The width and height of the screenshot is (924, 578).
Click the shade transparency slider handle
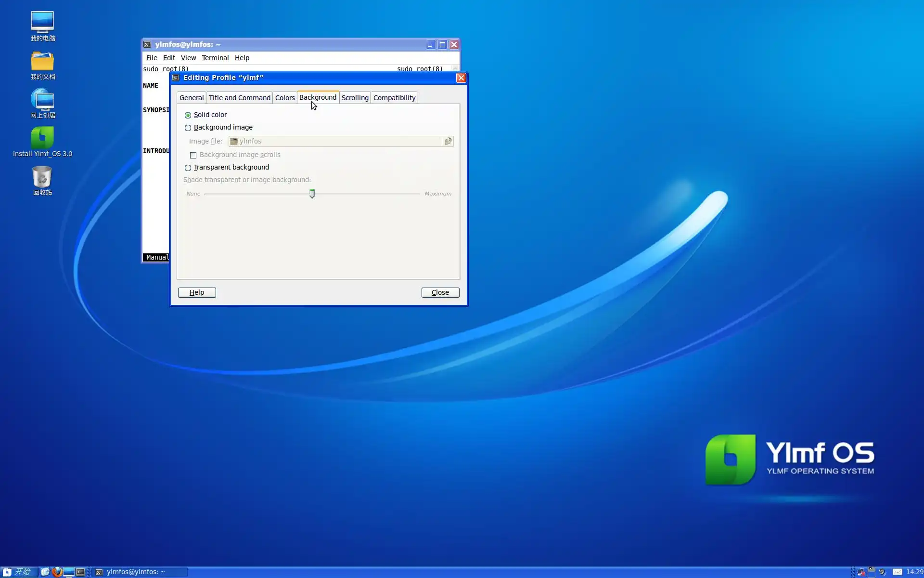(312, 194)
